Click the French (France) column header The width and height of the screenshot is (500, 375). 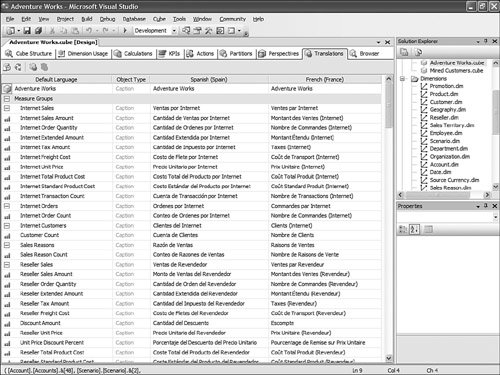(x=325, y=80)
